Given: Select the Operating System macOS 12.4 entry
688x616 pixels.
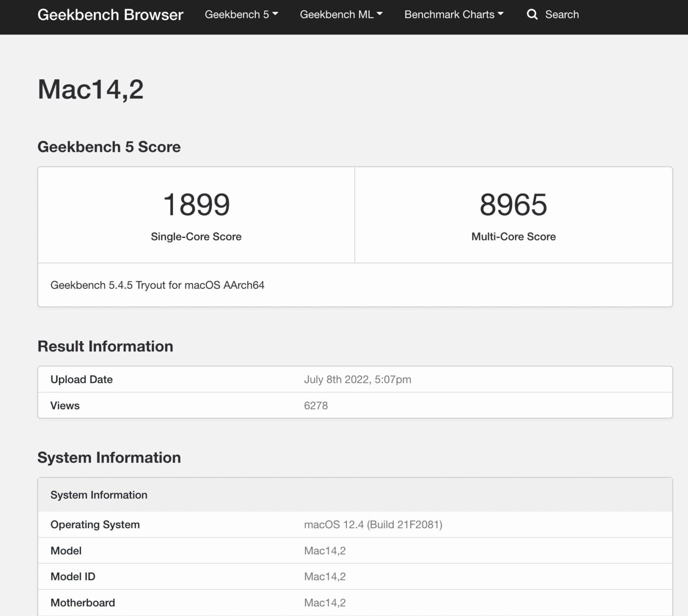Looking at the screenshot, I should (x=374, y=524).
